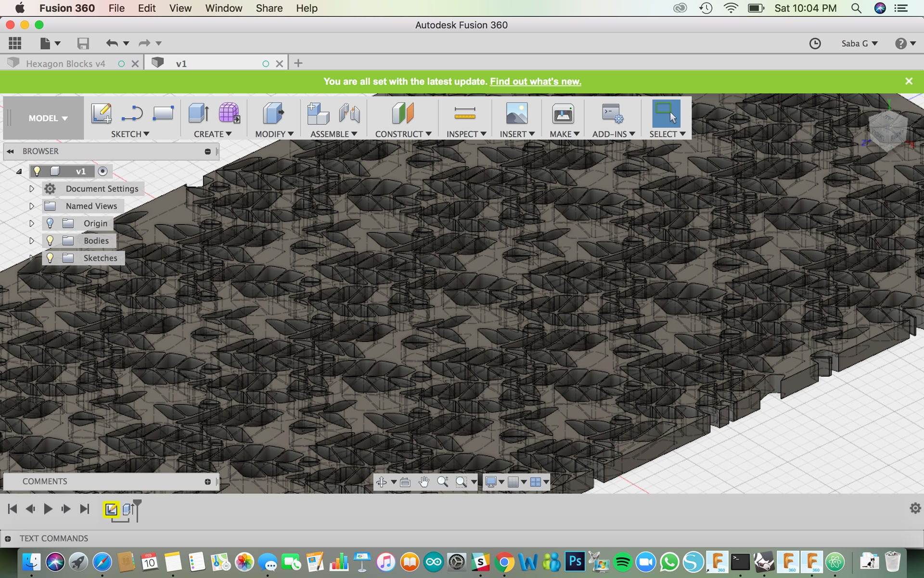Viewport: 924px width, 578px height.
Task: Select the Pan hand navigation tool
Action: point(423,482)
